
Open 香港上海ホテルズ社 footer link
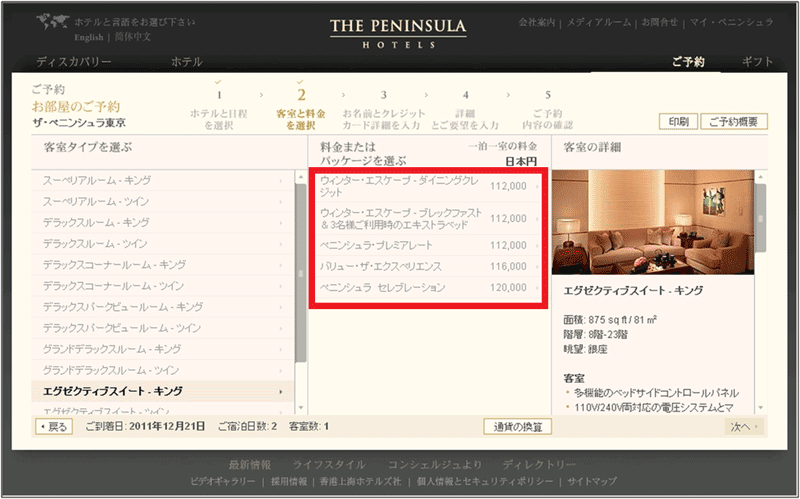click(x=361, y=481)
